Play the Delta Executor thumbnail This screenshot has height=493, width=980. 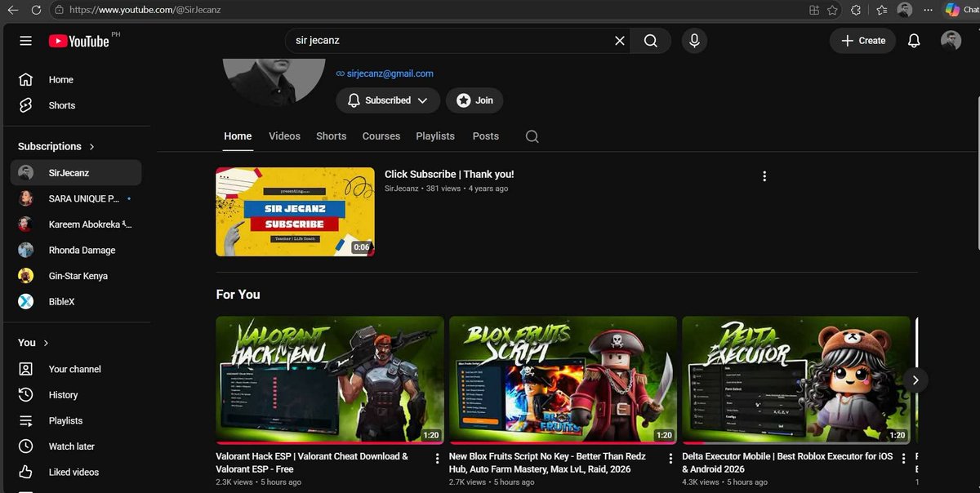796,380
